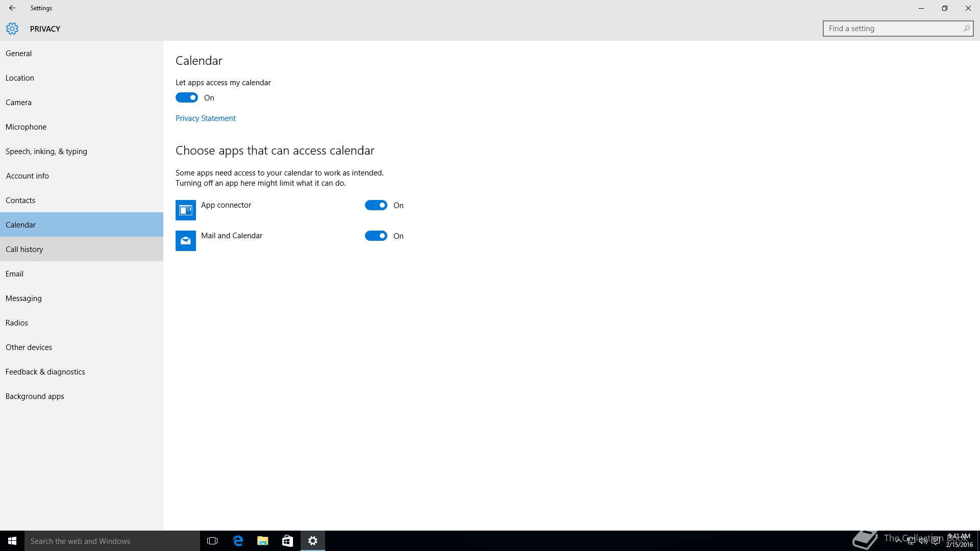Open Microsoft Edge from the taskbar

(238, 541)
